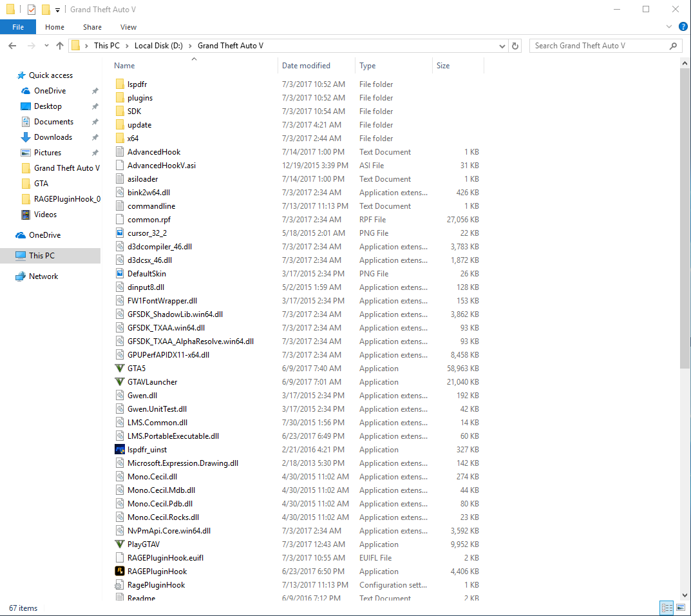Image resolution: width=691 pixels, height=616 pixels.
Task: Expand breadcrumb chevron after Local Disk (D:)
Action: point(191,46)
